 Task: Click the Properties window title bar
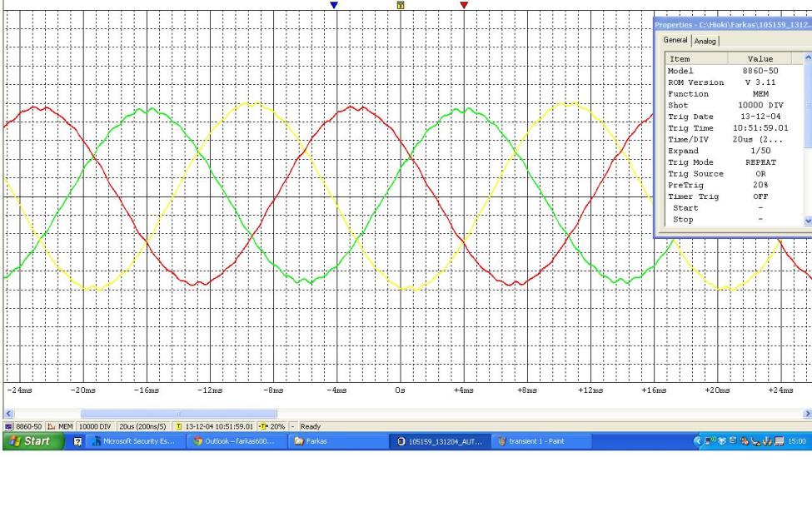click(x=733, y=24)
